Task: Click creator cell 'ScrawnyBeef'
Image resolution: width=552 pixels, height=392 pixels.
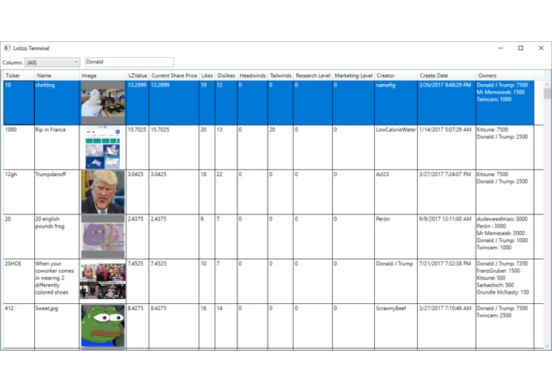Action: 396,326
